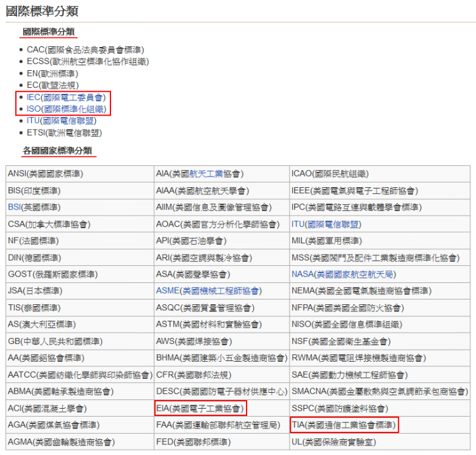Click the EN(歐洲標準) list item

(52, 73)
